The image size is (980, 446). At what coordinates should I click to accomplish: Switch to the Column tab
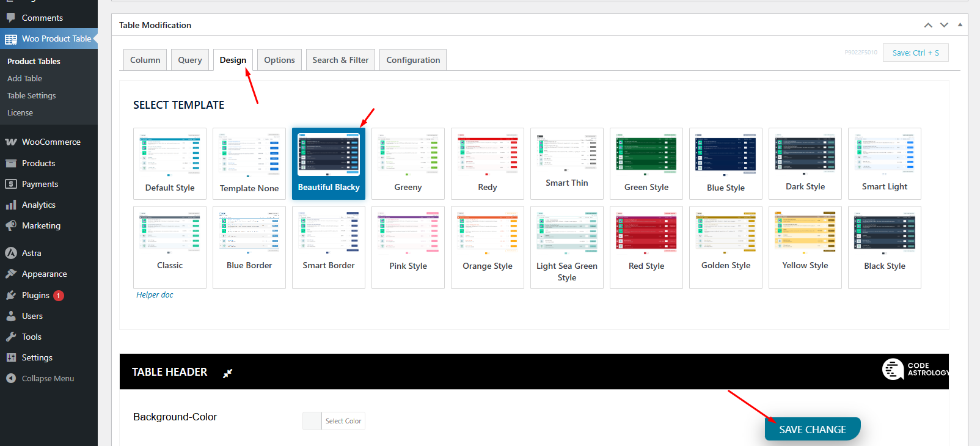click(145, 60)
